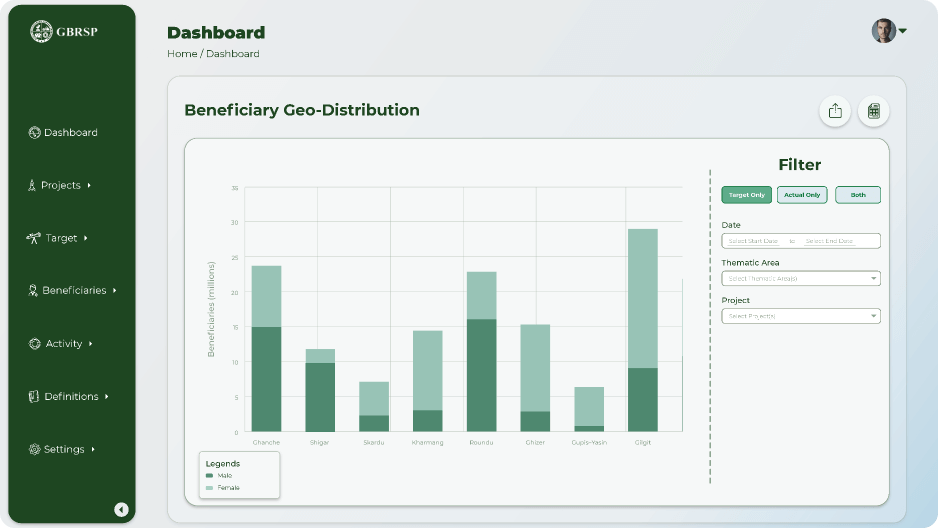Screen dimensions: 938x528
Task: Click the Male legend color swatch
Action: (209, 476)
